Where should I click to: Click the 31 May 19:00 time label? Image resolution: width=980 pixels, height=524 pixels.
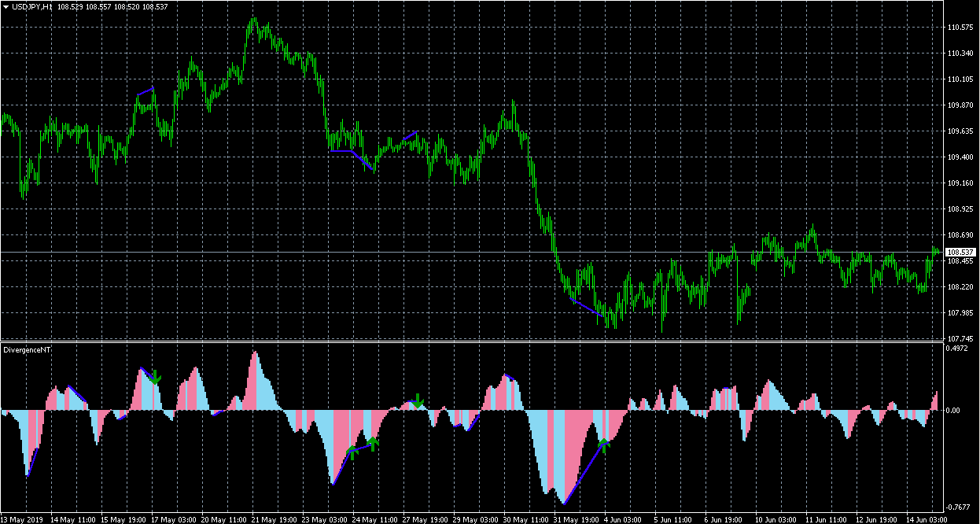576,519
